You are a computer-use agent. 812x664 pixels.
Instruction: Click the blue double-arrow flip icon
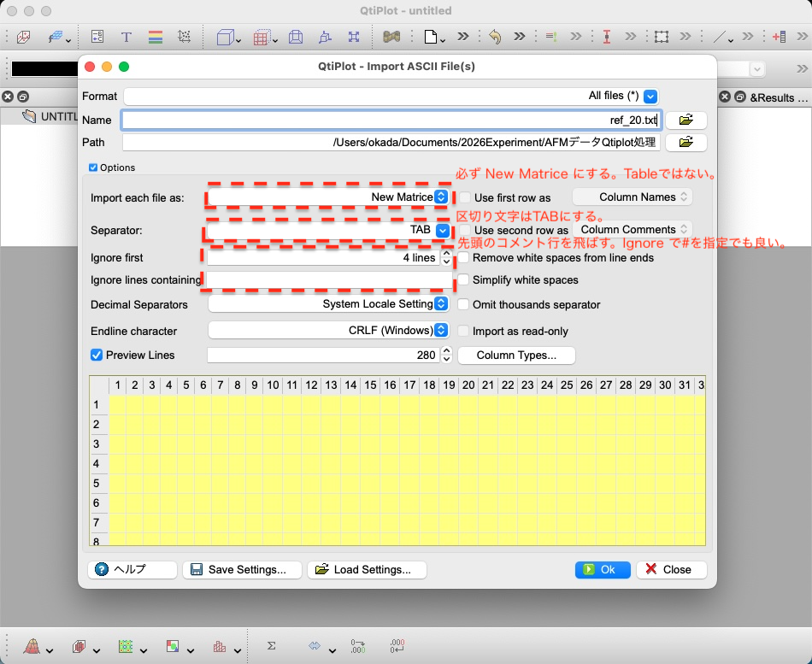pyautogui.click(x=315, y=646)
